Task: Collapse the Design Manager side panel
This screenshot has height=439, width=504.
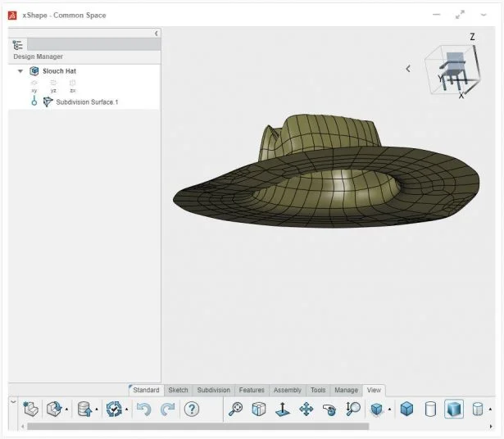Action: tap(157, 33)
